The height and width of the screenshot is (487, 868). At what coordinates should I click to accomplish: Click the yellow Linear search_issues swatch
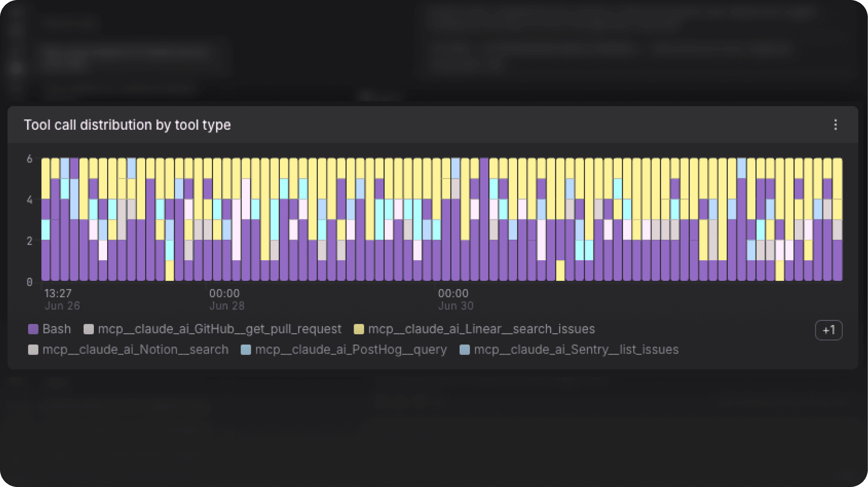pos(359,329)
